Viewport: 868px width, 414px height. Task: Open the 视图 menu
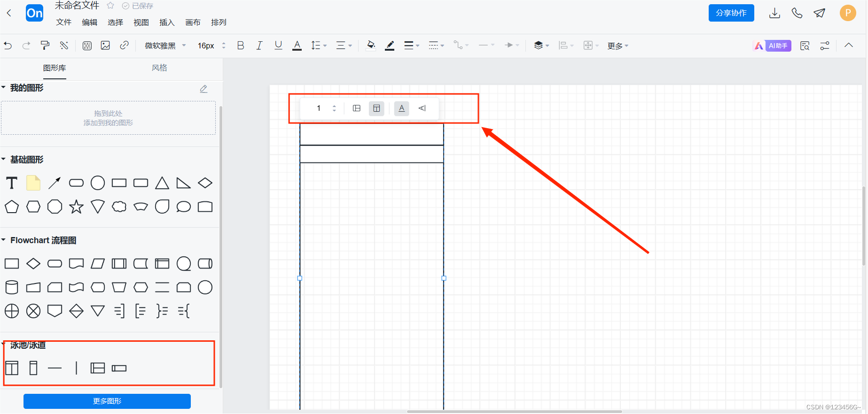(141, 23)
